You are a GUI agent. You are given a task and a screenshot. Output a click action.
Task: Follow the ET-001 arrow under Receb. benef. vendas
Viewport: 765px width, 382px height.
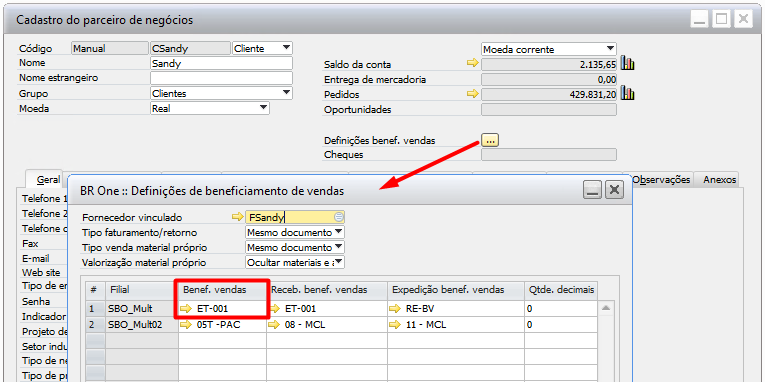[275, 308]
